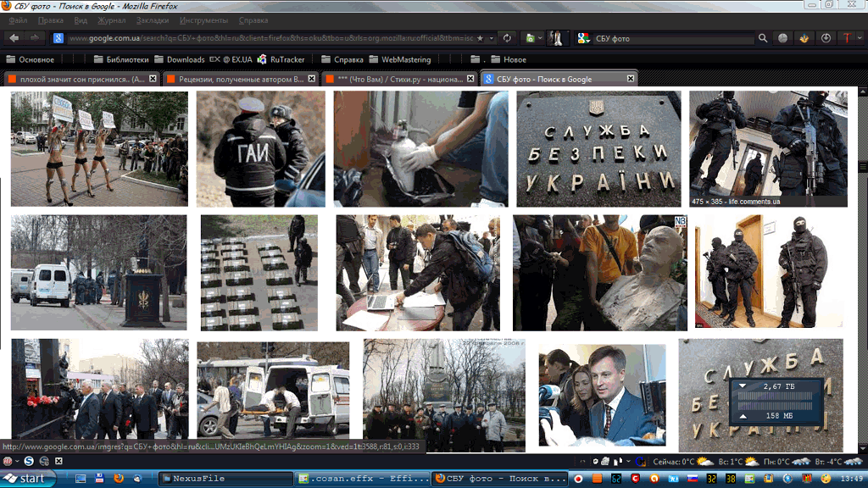868x488 pixels.
Task: Open the Закладки menu
Action: [x=152, y=19]
